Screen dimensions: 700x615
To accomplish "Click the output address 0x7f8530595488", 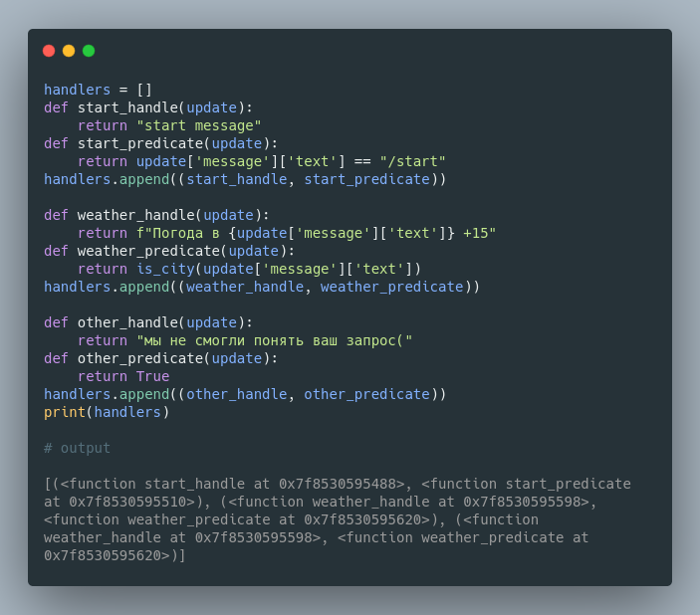I will coord(338,485).
